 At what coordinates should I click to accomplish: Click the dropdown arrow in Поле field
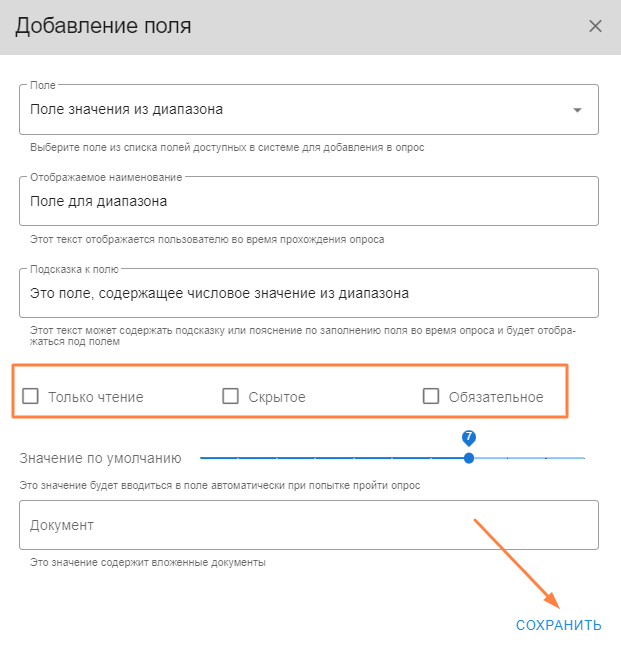click(x=577, y=110)
